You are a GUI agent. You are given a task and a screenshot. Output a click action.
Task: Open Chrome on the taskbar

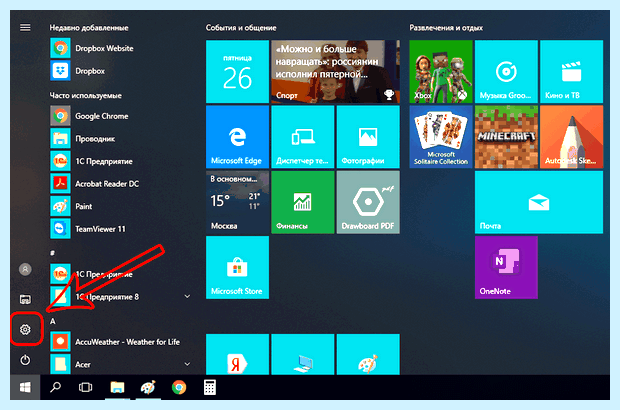[x=179, y=387]
